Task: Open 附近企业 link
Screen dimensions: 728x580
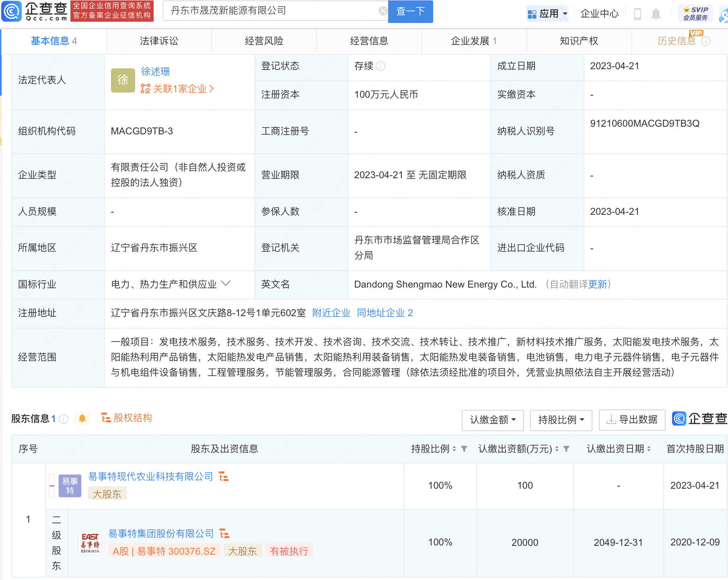Action: pyautogui.click(x=331, y=313)
